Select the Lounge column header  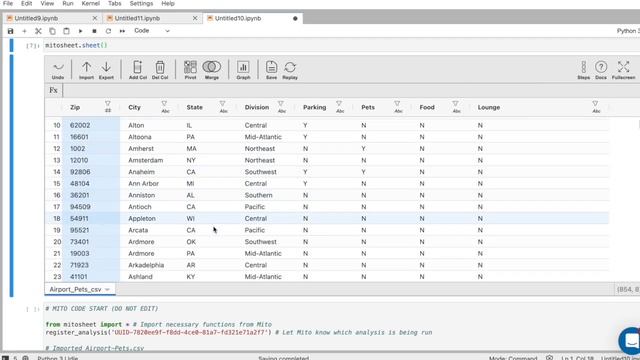489,107
